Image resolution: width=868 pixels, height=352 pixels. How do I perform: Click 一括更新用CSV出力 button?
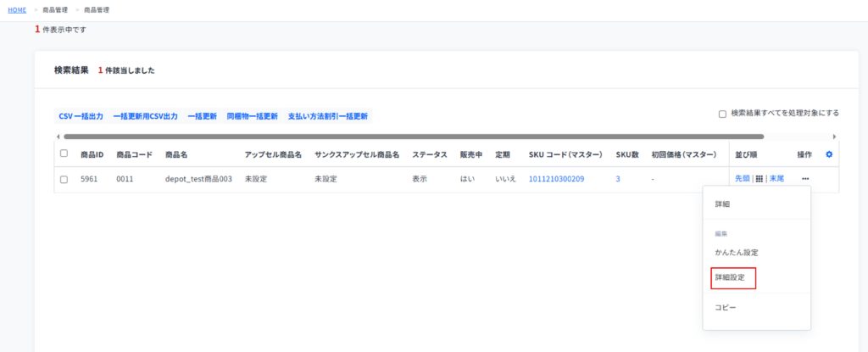click(x=145, y=116)
